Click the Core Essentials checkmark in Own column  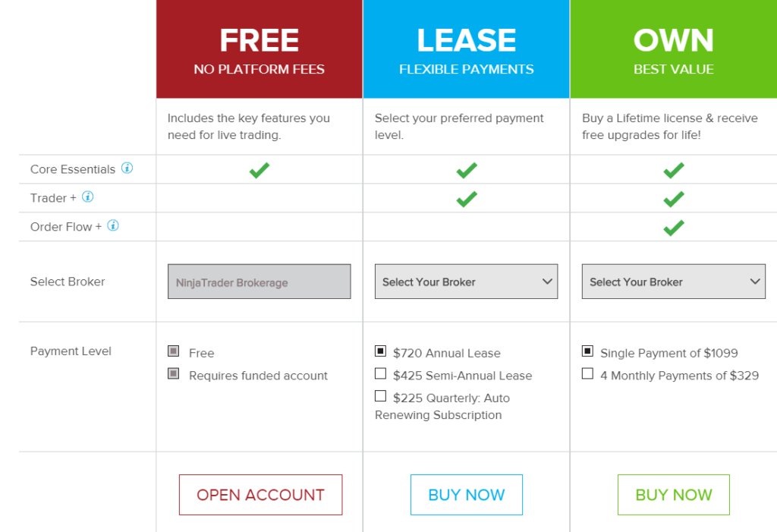673,170
